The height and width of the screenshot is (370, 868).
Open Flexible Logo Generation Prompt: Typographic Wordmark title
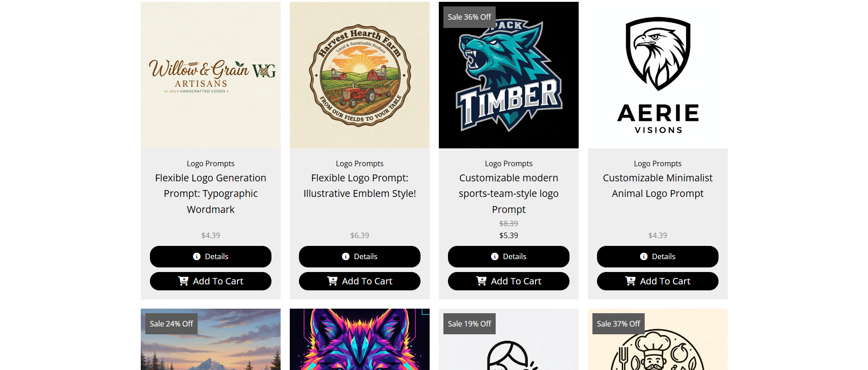(x=210, y=194)
